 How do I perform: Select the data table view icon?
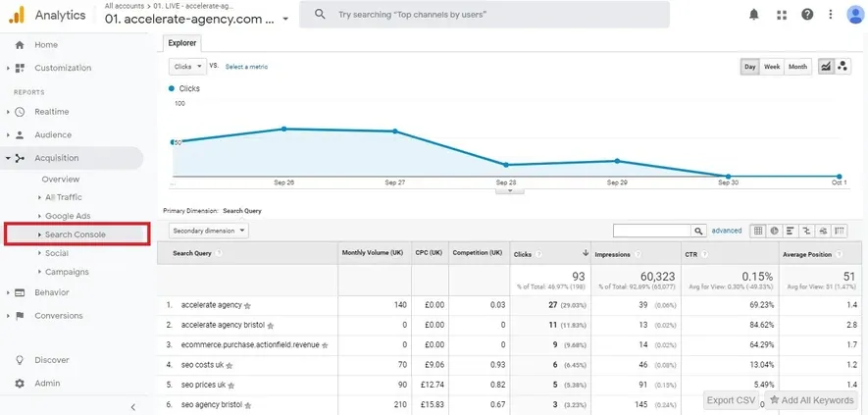tap(758, 231)
